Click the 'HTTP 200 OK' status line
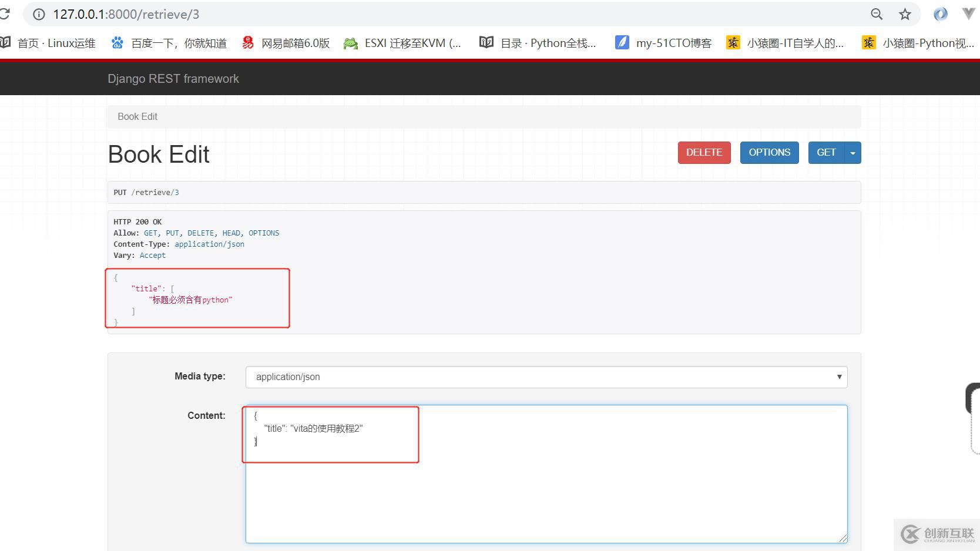980x551 pixels. (137, 222)
